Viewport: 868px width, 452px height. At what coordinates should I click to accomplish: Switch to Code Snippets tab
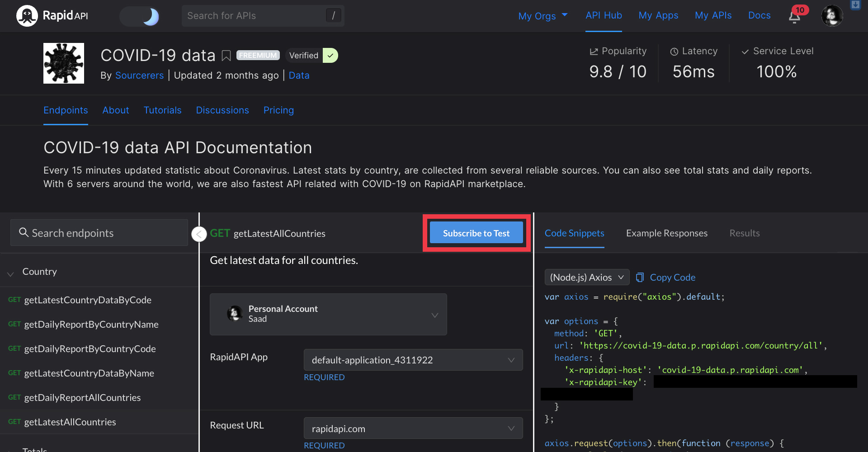pyautogui.click(x=574, y=233)
